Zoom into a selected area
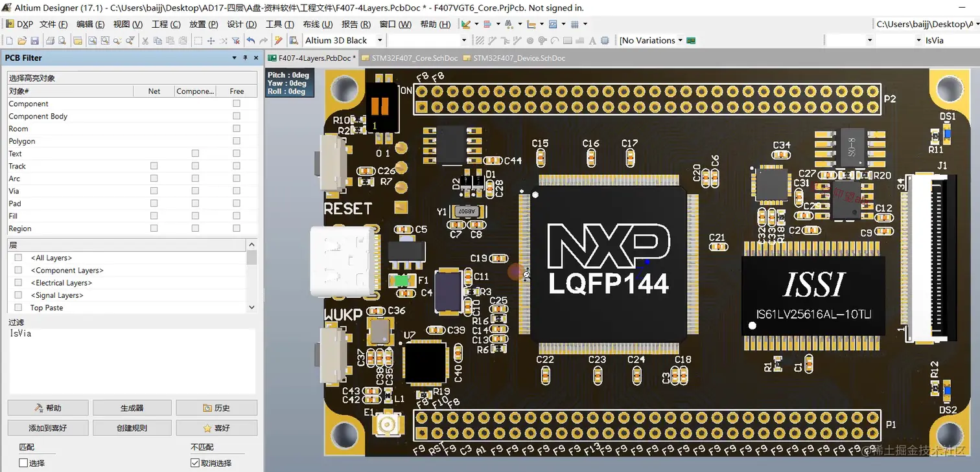The height and width of the screenshot is (472, 980). coord(105,40)
